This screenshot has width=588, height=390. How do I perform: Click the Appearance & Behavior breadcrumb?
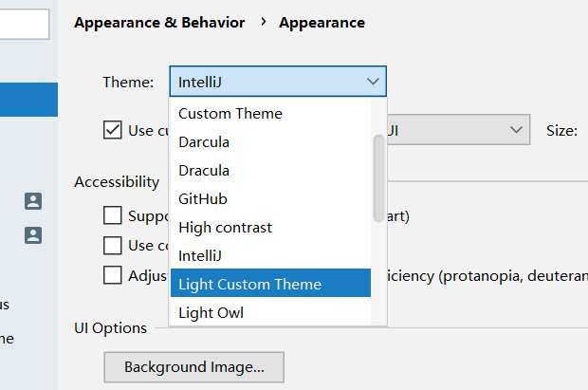point(159,23)
